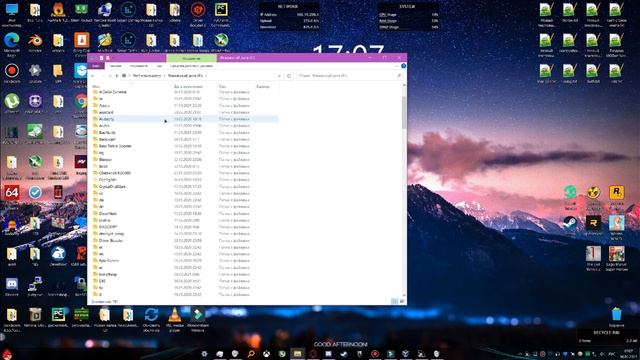Open the Steam desktop shortcut
This screenshot has height=360, width=640.
tap(570, 225)
